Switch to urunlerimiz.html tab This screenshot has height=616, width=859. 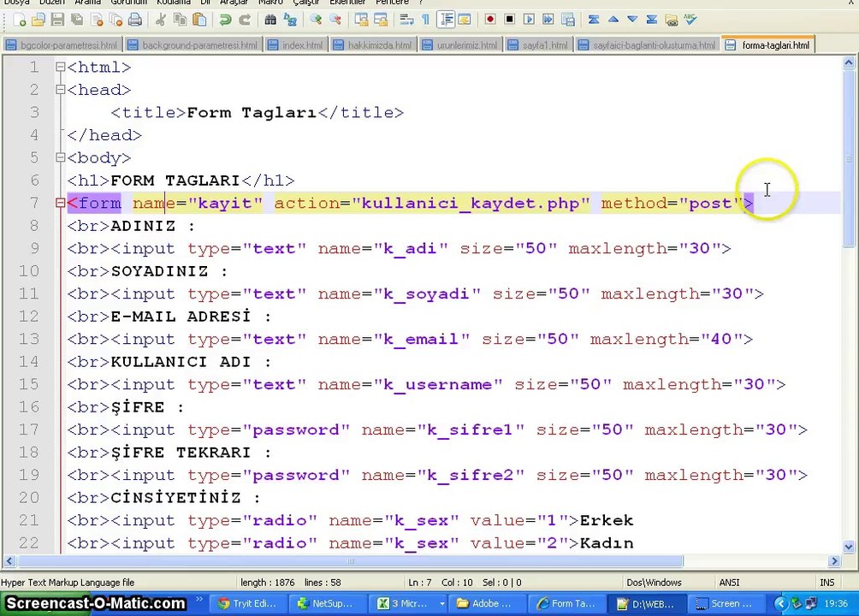460,45
